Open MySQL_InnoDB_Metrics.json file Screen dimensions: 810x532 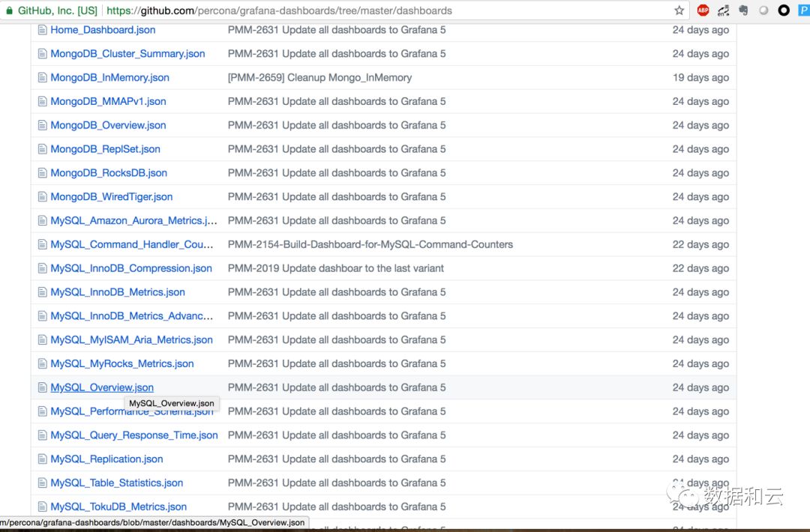coord(118,292)
